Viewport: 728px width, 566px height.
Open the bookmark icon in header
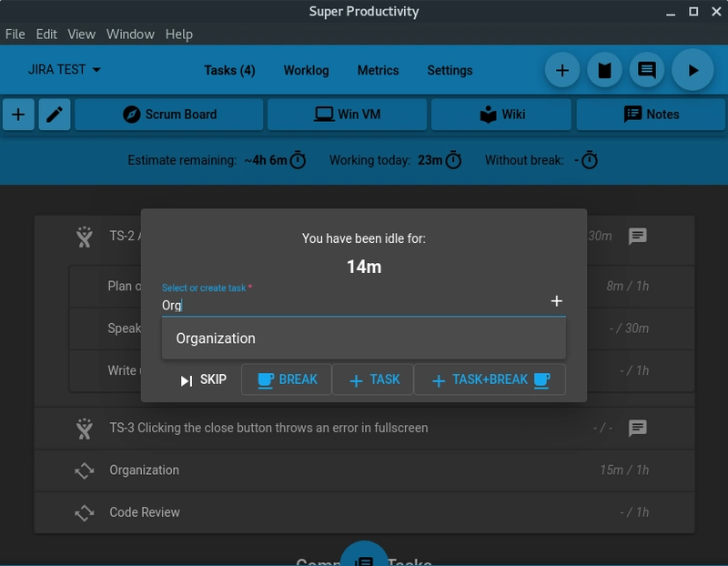click(604, 70)
